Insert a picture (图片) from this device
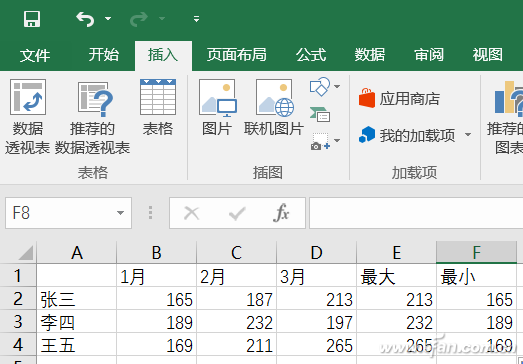The height and width of the screenshot is (364, 523). pos(217,107)
